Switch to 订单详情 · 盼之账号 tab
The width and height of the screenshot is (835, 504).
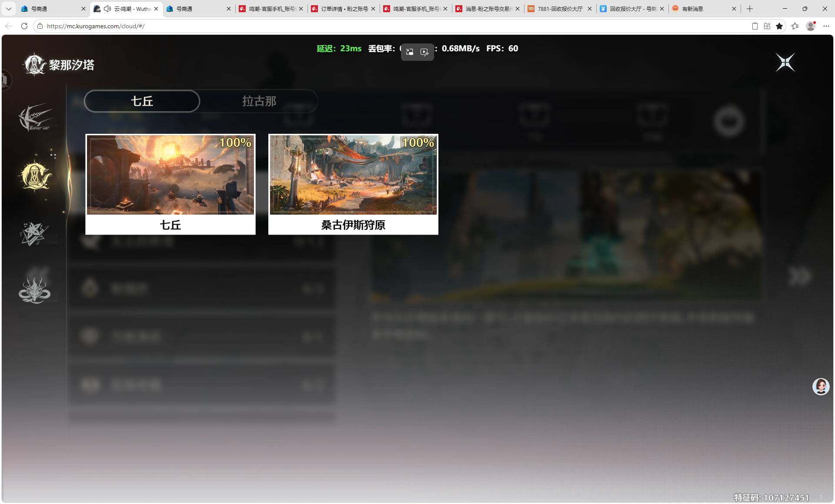tap(344, 9)
